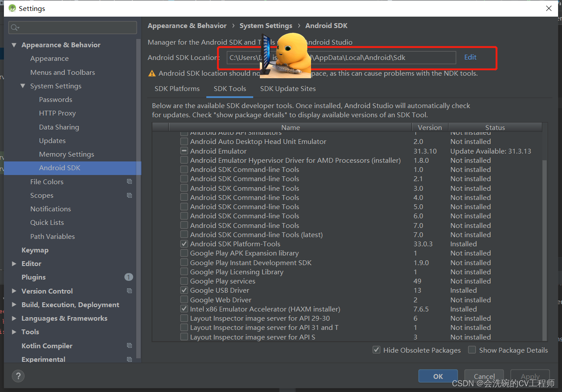Open Data Sharing settings
562x392 pixels.
[x=59, y=127]
